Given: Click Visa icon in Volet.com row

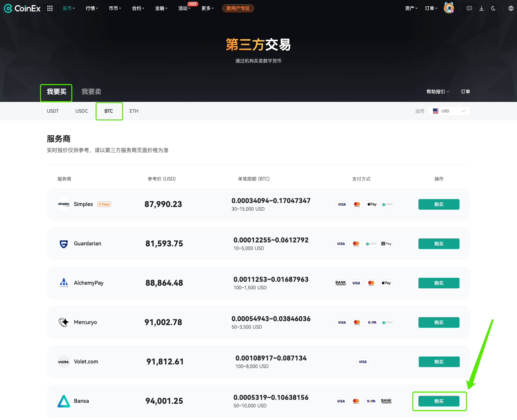Looking at the screenshot, I should [363, 362].
